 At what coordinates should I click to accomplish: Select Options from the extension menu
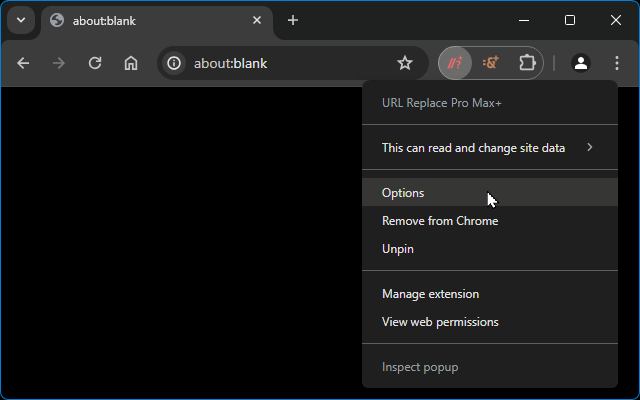coord(490,192)
